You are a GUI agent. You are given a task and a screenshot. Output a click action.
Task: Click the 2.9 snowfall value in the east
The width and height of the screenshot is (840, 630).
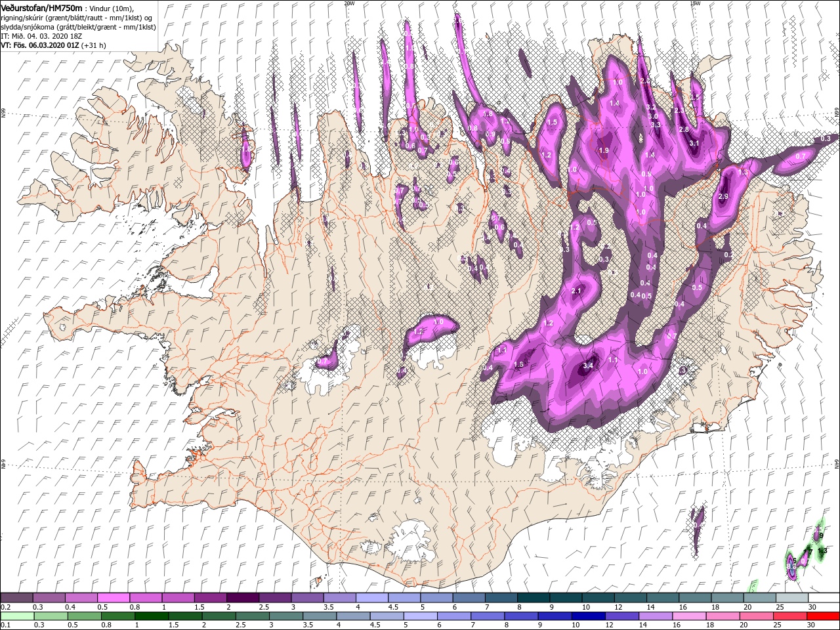pyautogui.click(x=723, y=196)
